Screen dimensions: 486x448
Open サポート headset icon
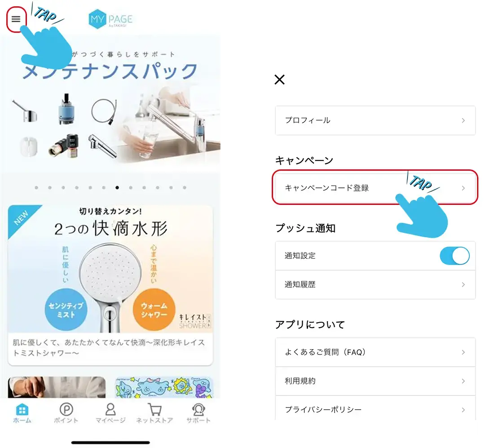click(198, 409)
